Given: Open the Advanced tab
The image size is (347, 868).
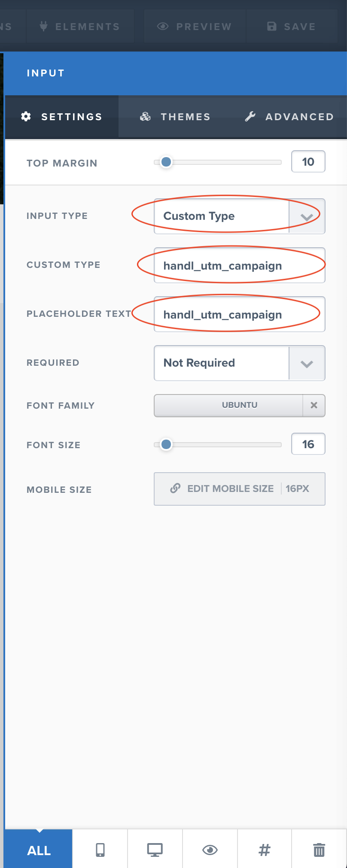Looking at the screenshot, I should pos(289,117).
